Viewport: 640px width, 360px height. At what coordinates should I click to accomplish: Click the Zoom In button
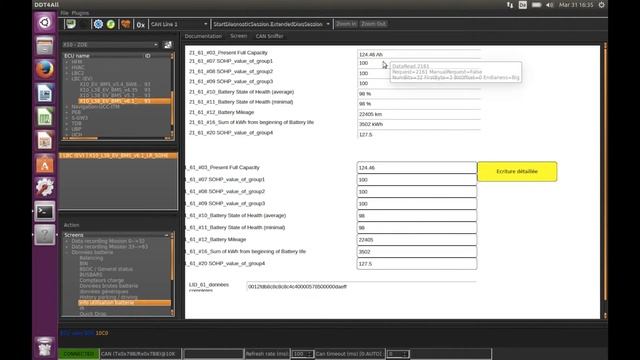346,24
